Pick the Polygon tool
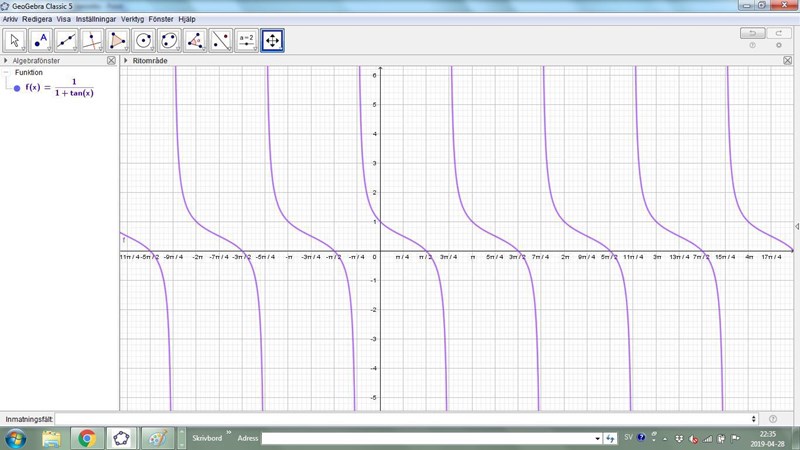 [x=119, y=41]
